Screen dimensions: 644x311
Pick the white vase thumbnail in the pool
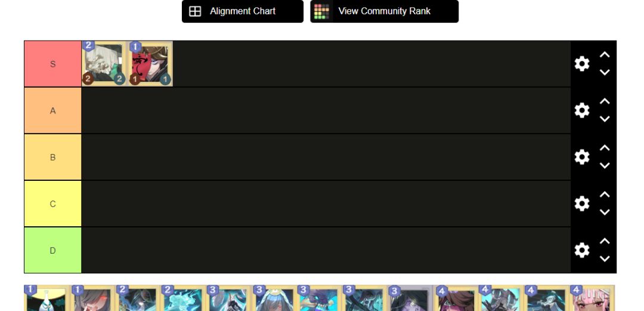pos(47,298)
